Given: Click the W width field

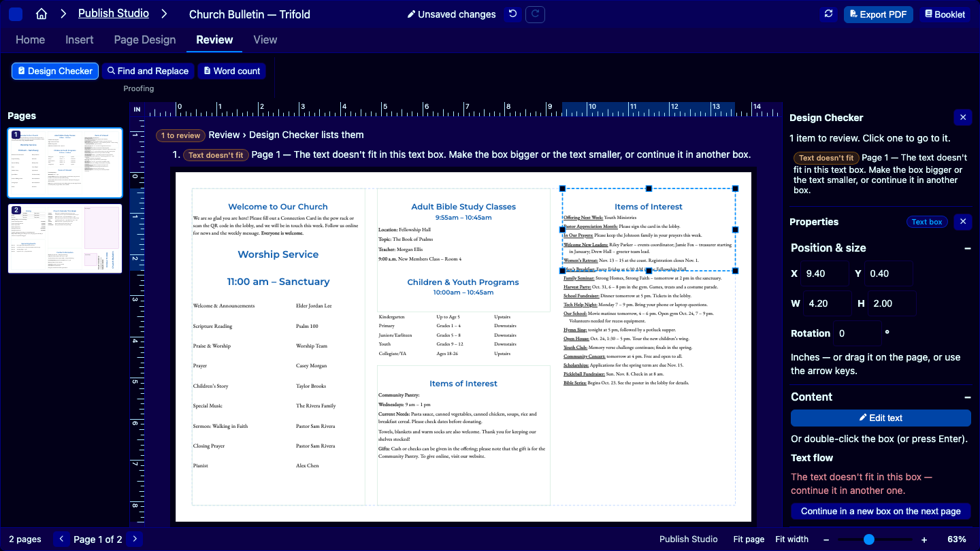Looking at the screenshot, I should (x=828, y=303).
